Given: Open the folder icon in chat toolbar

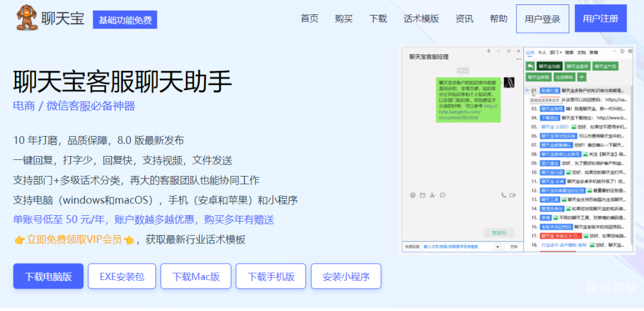Looking at the screenshot, I should 422,195.
